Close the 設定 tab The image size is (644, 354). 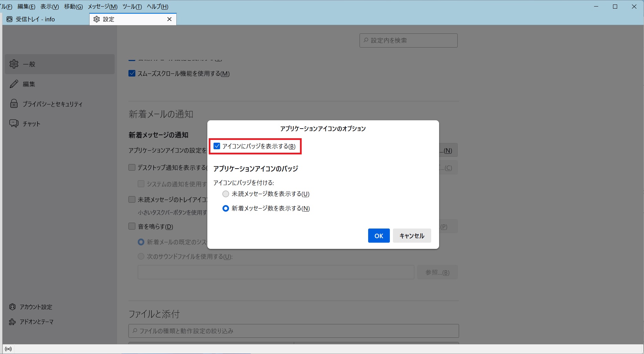point(169,19)
